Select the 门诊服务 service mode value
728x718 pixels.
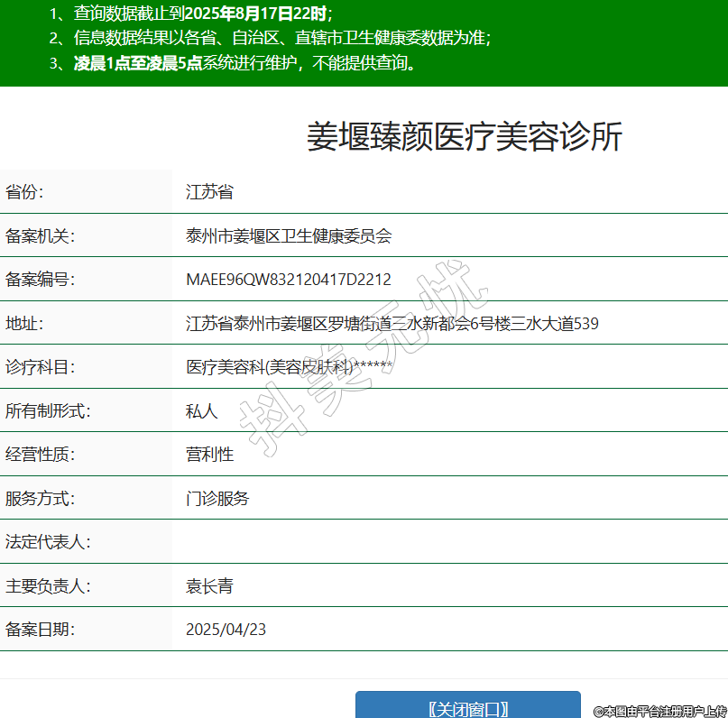tap(217, 499)
